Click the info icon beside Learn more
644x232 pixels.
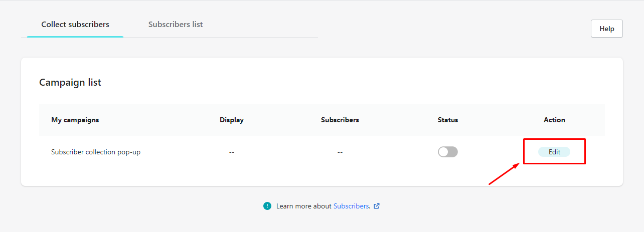(267, 206)
